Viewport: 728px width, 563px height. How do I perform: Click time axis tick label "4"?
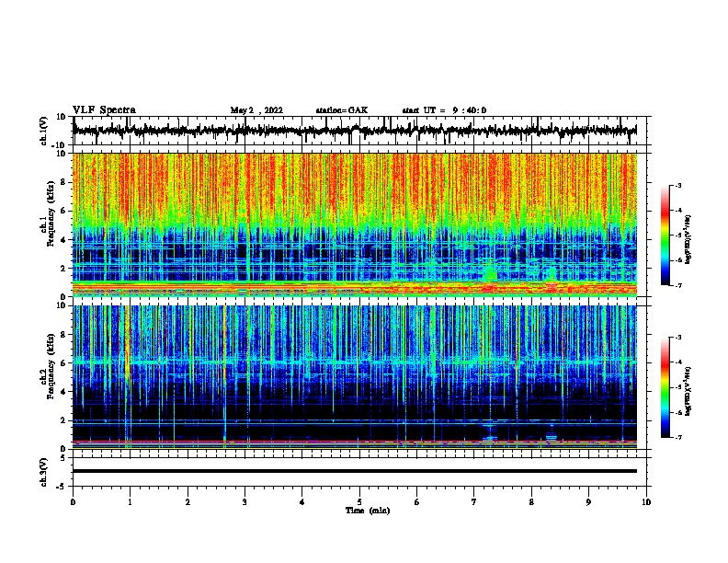(302, 502)
